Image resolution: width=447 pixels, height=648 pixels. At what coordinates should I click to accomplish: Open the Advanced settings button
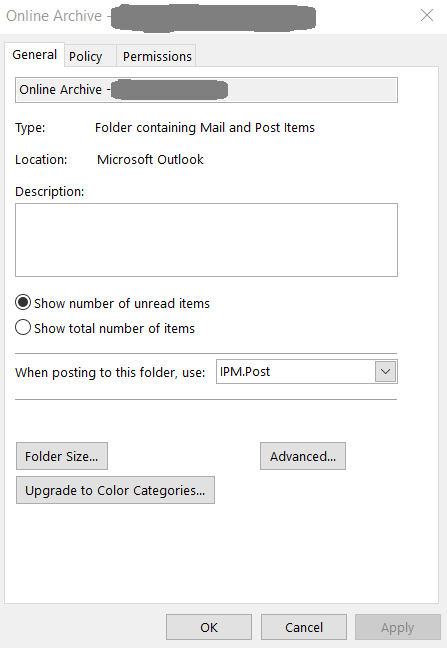coord(303,456)
